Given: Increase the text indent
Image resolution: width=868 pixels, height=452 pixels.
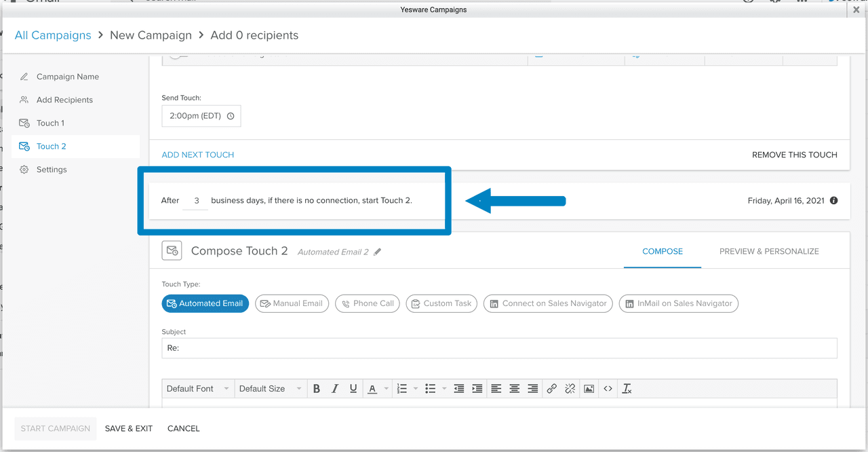Looking at the screenshot, I should coord(477,389).
